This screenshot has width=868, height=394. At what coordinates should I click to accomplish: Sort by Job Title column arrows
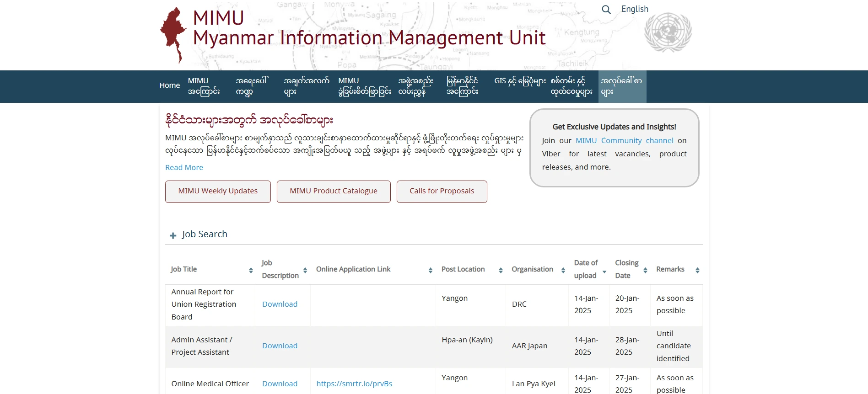click(251, 271)
